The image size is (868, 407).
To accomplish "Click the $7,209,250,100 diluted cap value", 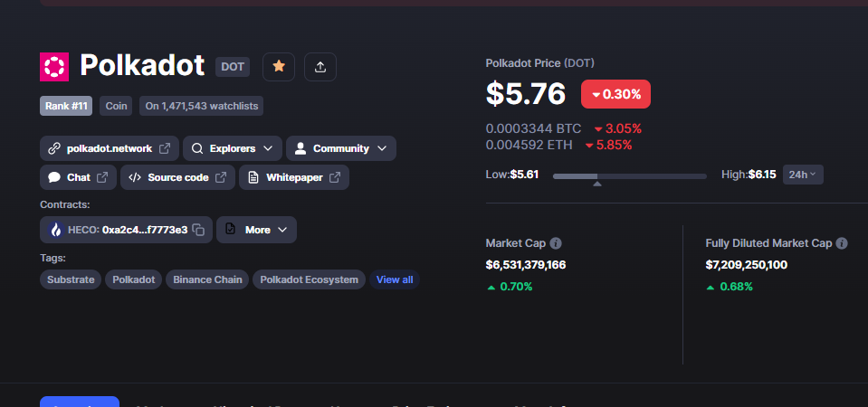I will (x=746, y=265).
